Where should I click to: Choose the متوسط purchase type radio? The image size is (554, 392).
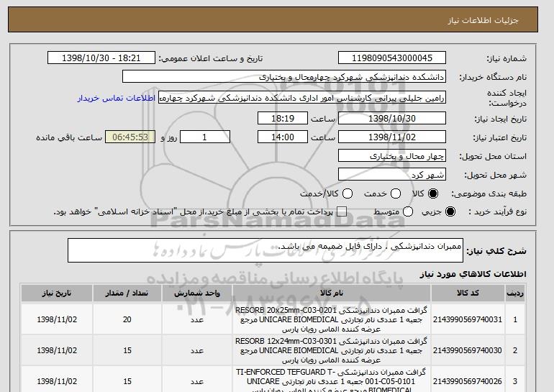coord(408,211)
